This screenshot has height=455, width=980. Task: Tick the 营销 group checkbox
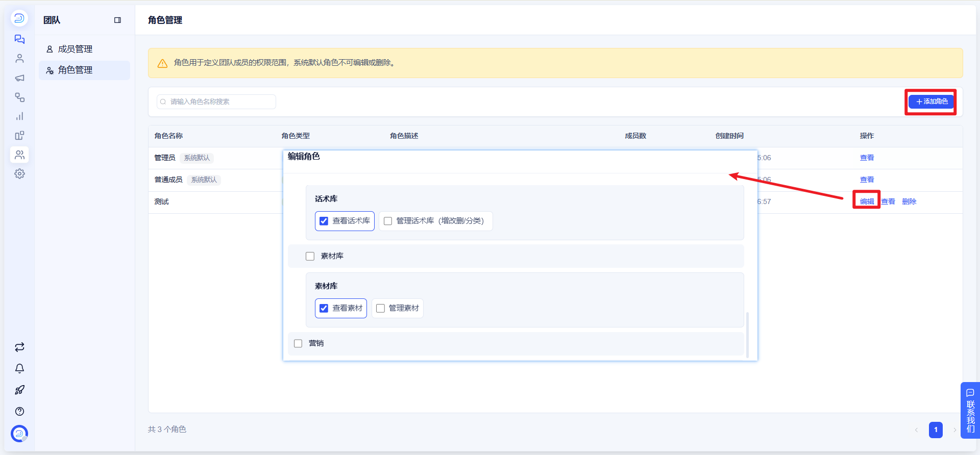[x=298, y=343]
